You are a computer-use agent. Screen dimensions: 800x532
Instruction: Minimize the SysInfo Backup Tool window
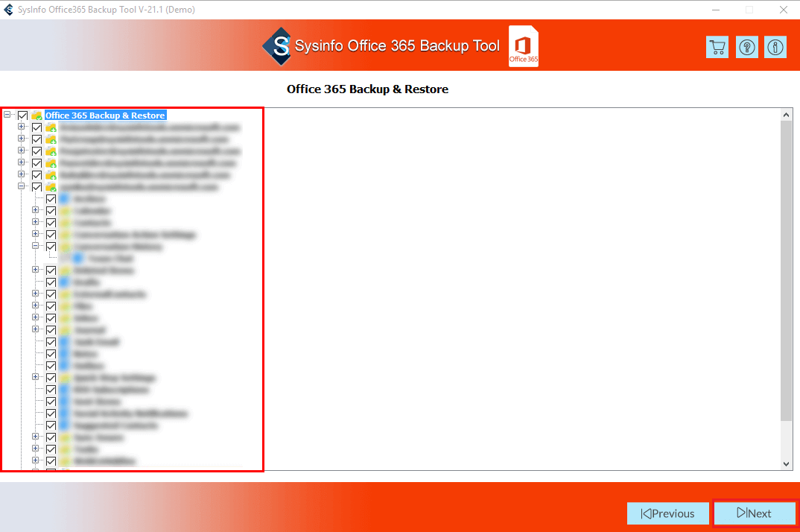[716, 10]
